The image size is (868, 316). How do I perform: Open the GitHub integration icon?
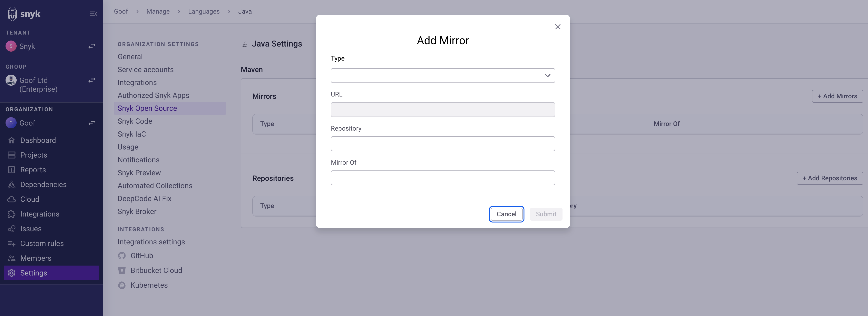pos(122,256)
